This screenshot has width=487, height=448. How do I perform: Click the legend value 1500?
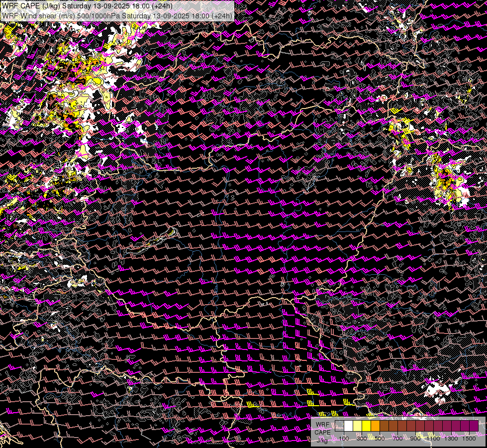pyautogui.click(x=469, y=439)
